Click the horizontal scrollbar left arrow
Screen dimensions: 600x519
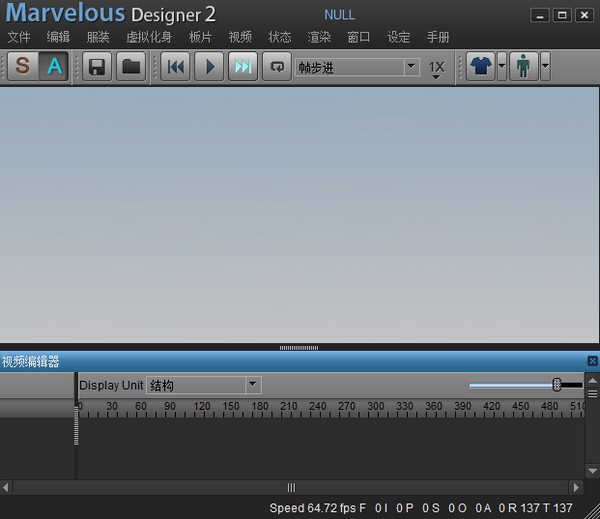[5, 488]
